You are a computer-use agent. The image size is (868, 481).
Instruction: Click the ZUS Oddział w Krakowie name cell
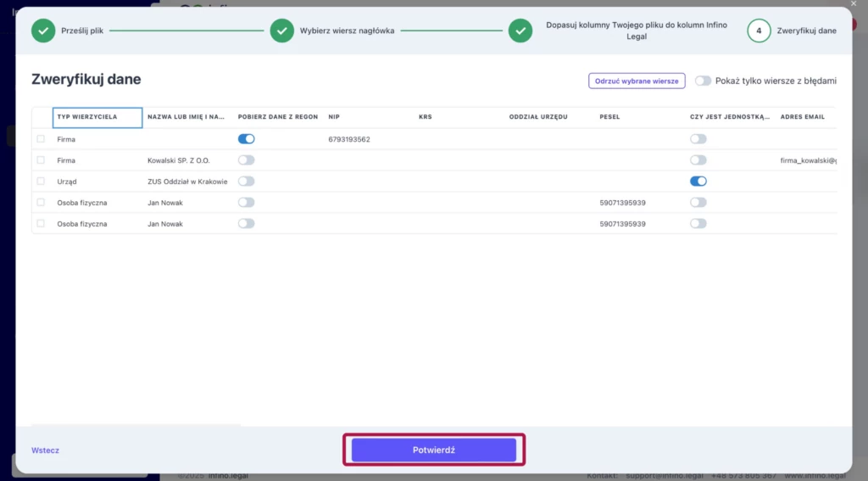pos(187,182)
